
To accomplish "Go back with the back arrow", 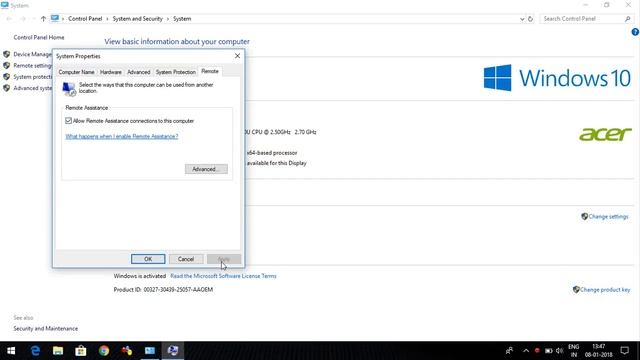I will [9, 19].
